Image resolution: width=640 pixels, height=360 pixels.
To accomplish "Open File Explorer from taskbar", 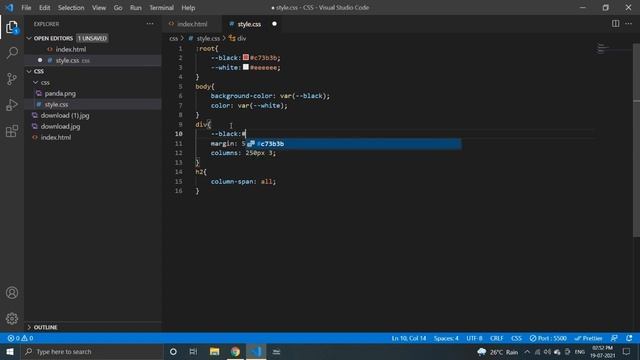I will click(214, 351).
